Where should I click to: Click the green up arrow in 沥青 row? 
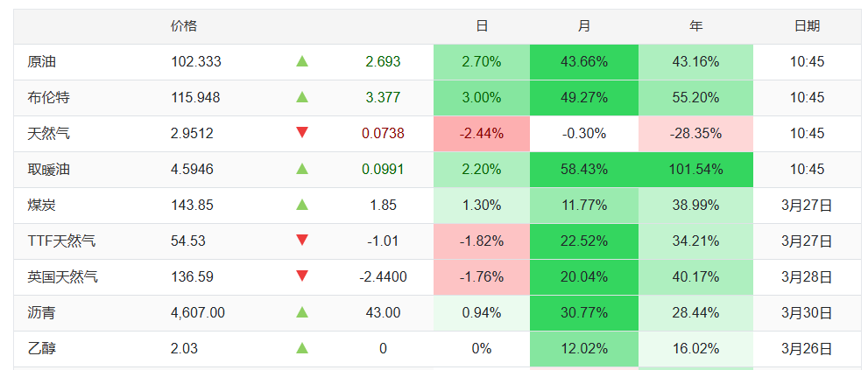302,312
